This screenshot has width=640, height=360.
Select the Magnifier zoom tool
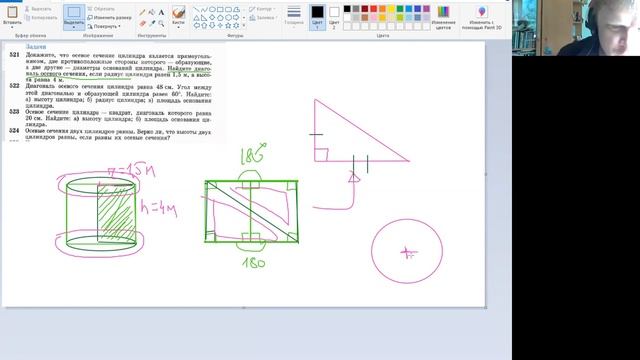click(161, 24)
